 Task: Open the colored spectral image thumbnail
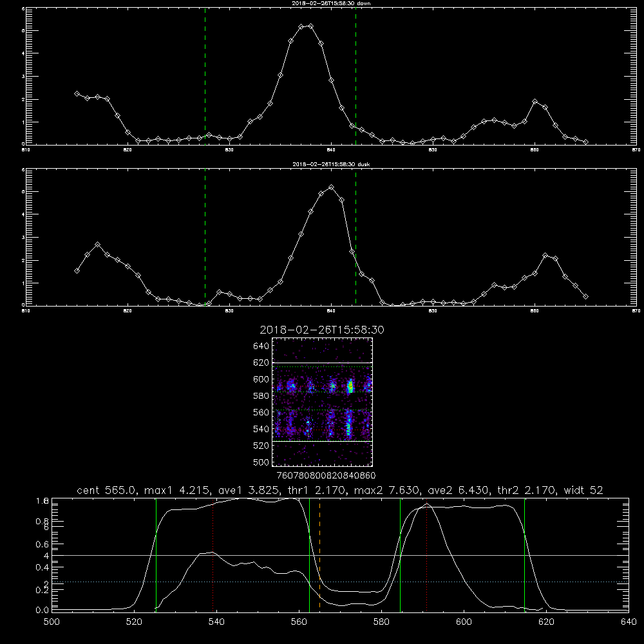click(323, 402)
